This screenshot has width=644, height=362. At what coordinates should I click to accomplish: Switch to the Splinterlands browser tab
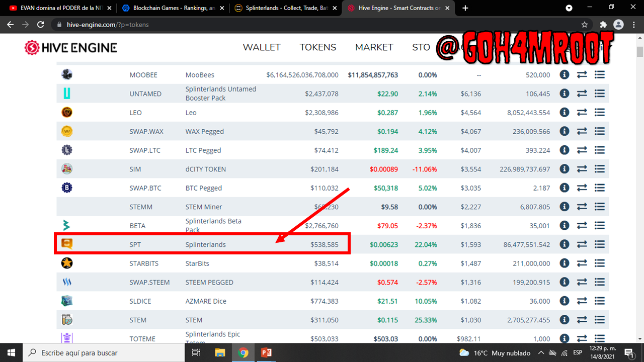[285, 8]
